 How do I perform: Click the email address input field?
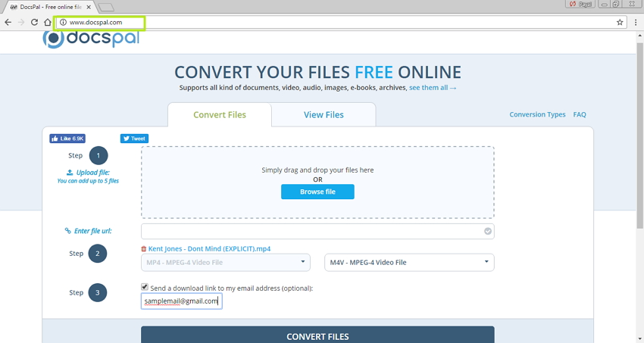(x=182, y=301)
